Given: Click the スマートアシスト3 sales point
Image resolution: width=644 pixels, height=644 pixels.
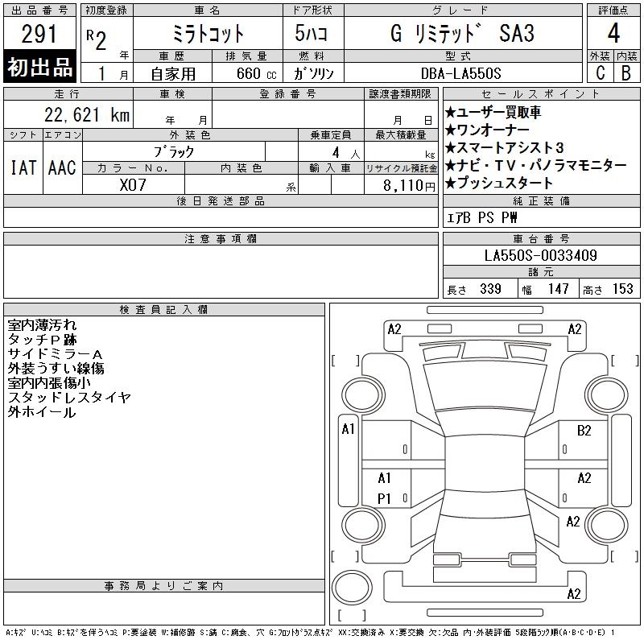Looking at the screenshot, I should pos(504,147).
